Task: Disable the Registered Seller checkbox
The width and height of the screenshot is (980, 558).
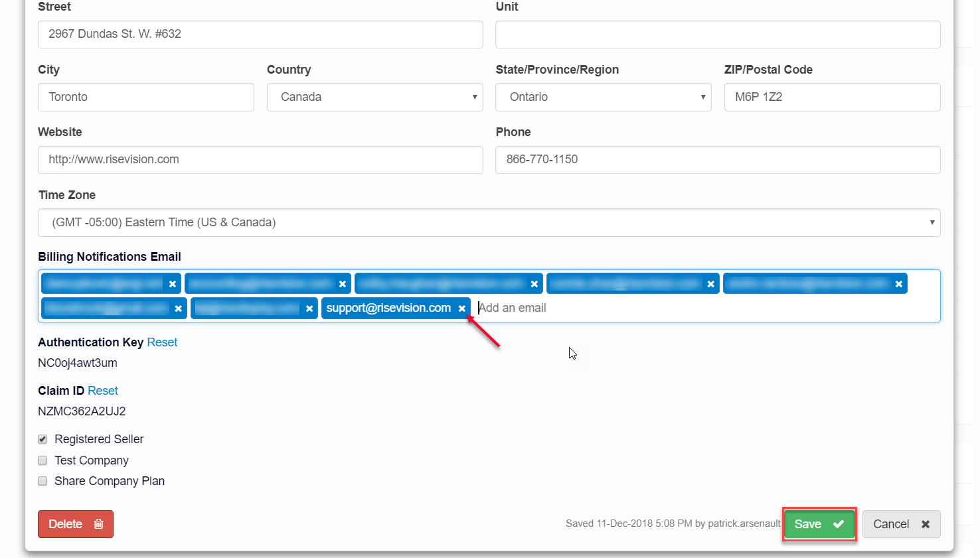Action: click(42, 439)
